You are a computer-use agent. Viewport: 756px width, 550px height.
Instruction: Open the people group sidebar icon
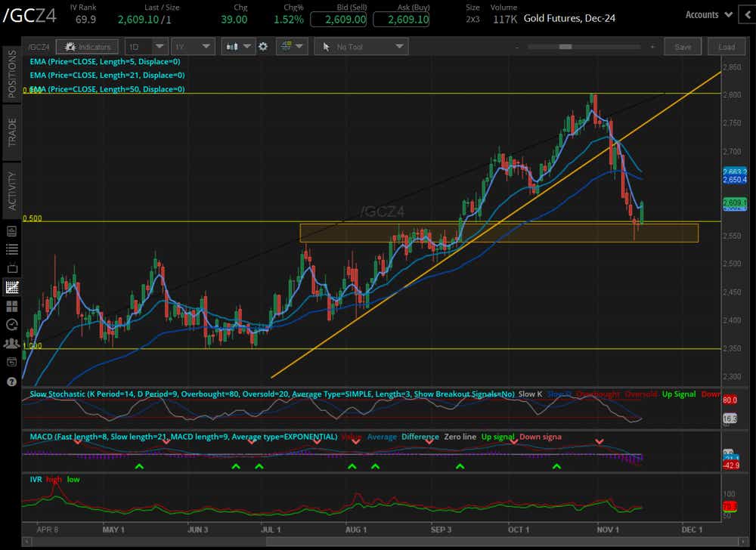tap(11, 344)
